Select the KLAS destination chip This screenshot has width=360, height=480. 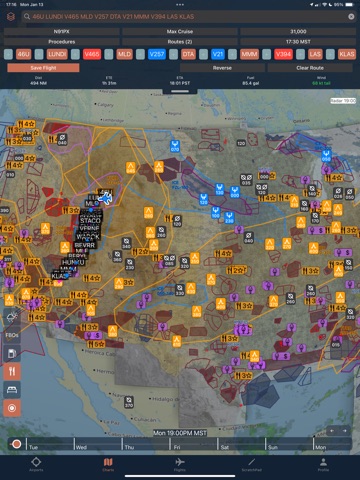pyautogui.click(x=347, y=54)
